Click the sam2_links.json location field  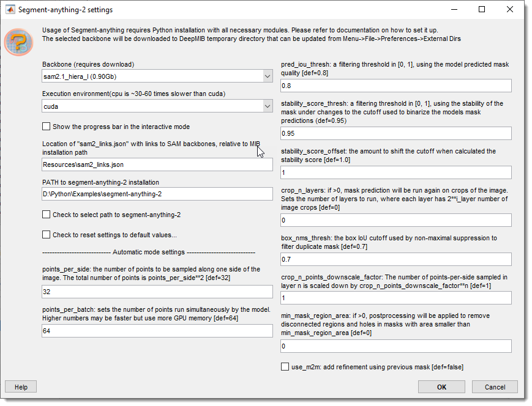pos(157,164)
